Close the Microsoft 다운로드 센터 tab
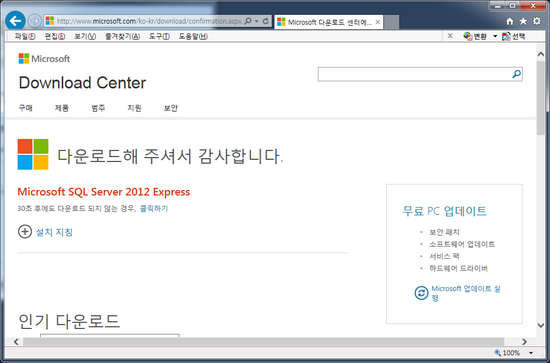The image size is (550, 363). tap(378, 22)
